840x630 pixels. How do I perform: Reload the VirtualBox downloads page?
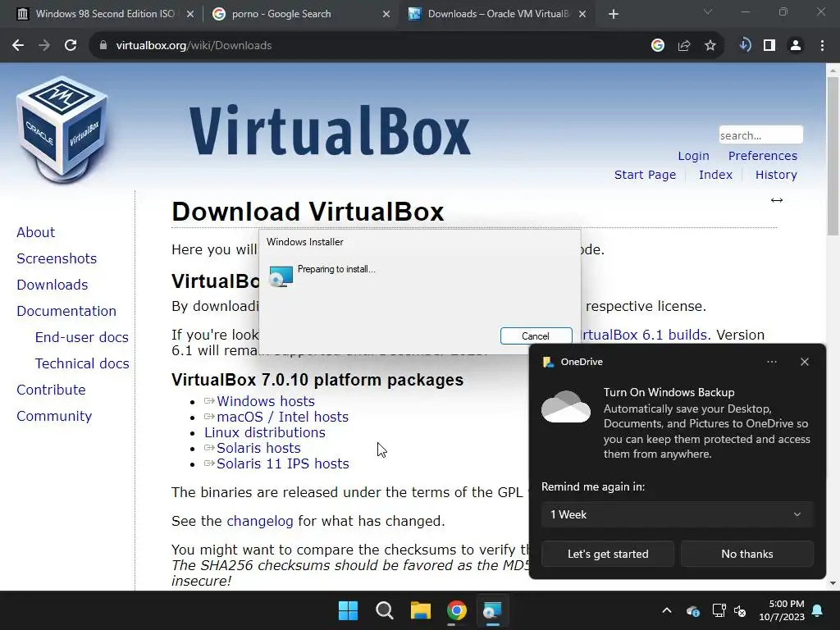[71, 46]
